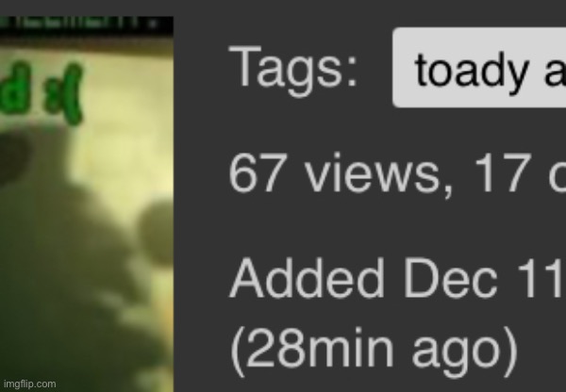Click the dark round blob at image's right edge
Image resolution: width=566 pixels, height=392 pixels.
click(x=156, y=233)
